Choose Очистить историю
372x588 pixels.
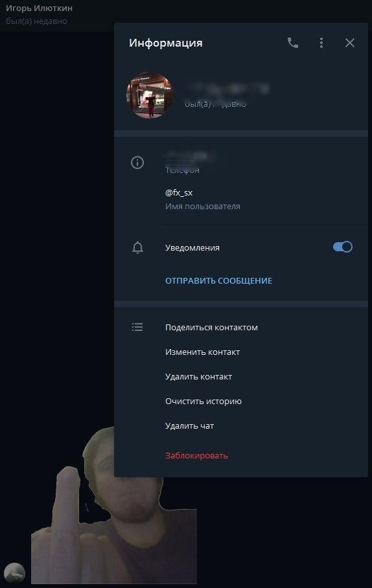coord(203,401)
